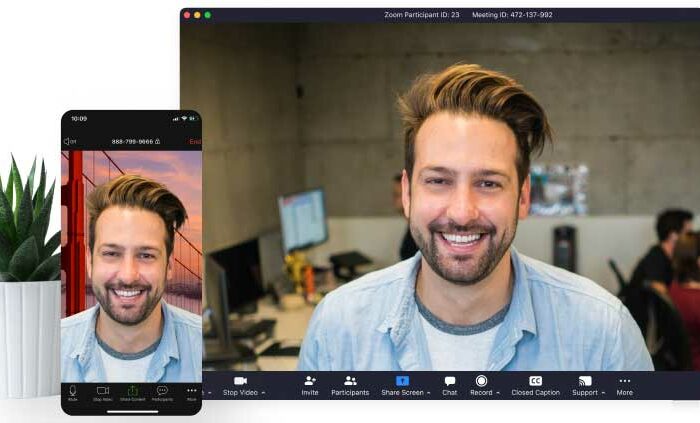Click the Zoom Participant ID: 23 text

point(421,15)
